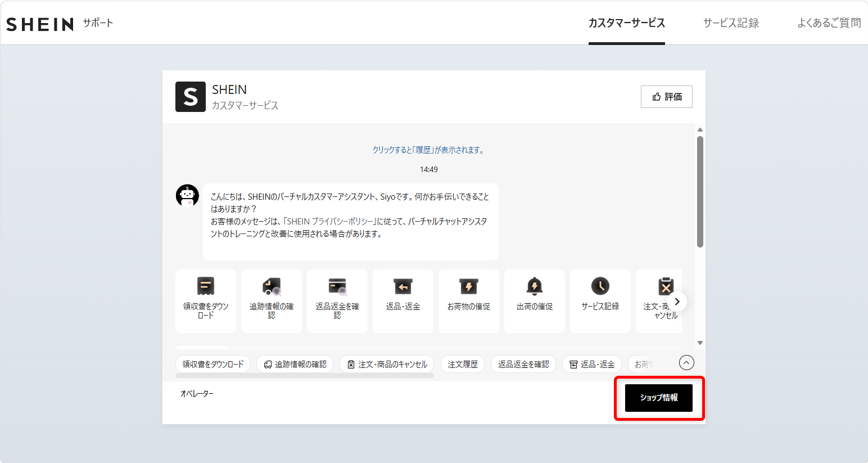
Task: Select the 注文・商品のキャンセル clipboard card
Action: 659,301
